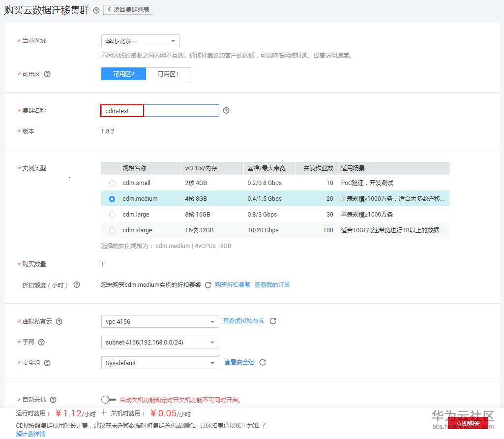Click help icon next to 安全组 label

47,363
